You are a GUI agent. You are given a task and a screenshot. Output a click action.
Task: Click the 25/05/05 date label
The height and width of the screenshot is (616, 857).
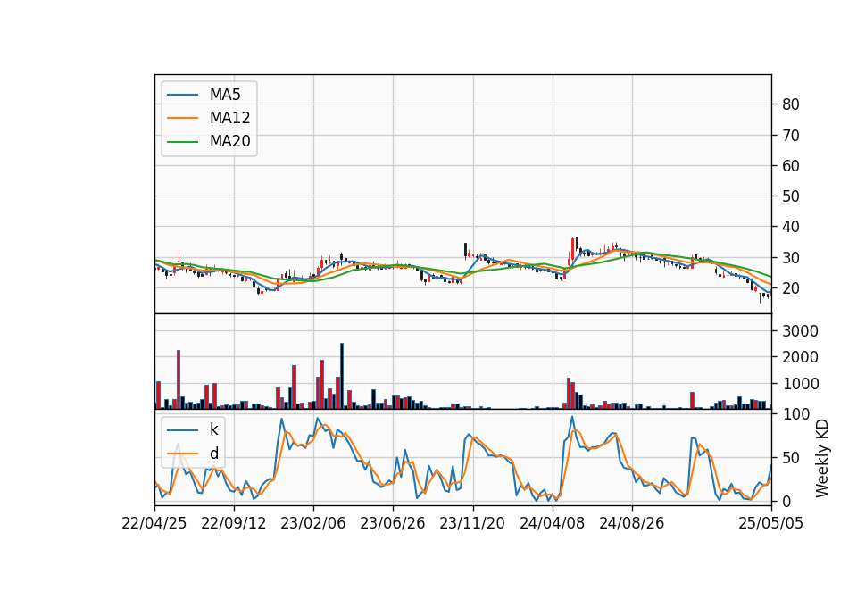point(771,523)
